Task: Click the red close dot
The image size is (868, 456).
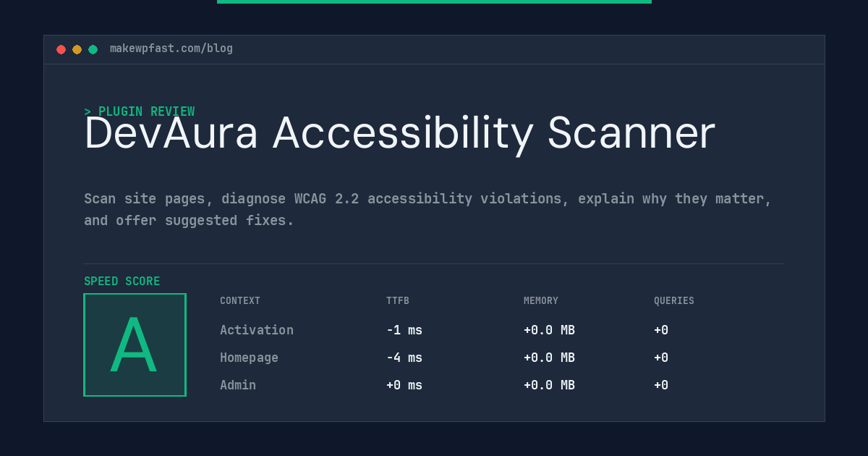Action: coord(61,49)
